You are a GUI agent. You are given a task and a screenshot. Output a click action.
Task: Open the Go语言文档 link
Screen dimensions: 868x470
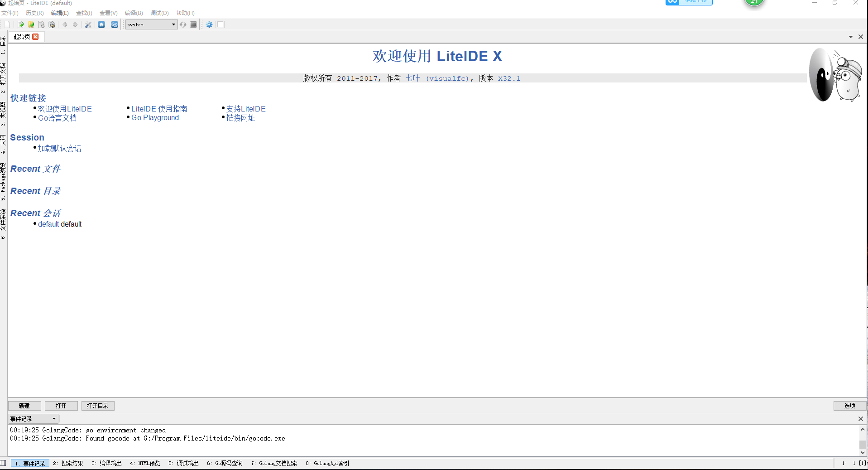click(58, 118)
